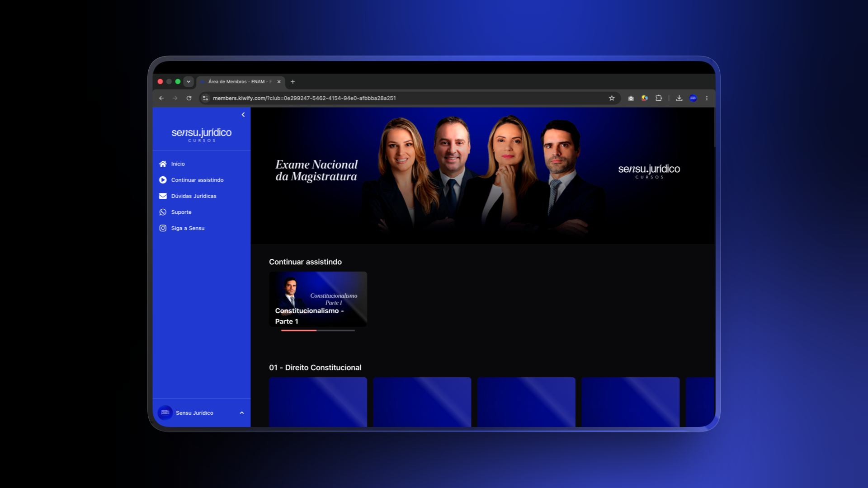Close the Área de Membros tab
The height and width of the screenshot is (488, 868).
(279, 82)
